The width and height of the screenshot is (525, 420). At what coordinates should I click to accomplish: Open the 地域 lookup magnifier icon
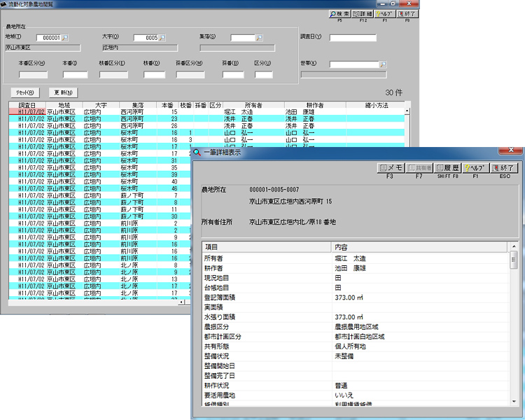[x=65, y=38]
